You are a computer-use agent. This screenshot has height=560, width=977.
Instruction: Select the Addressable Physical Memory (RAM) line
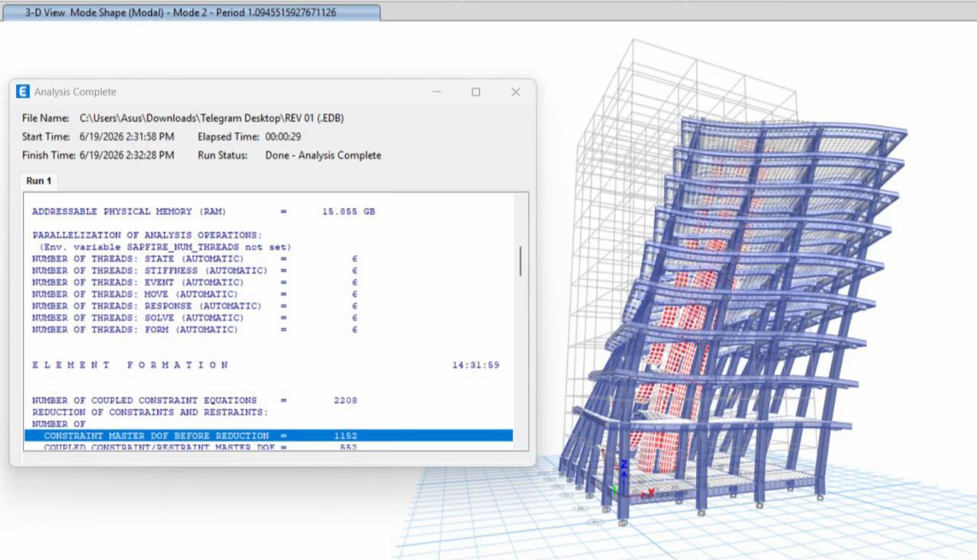pos(204,211)
